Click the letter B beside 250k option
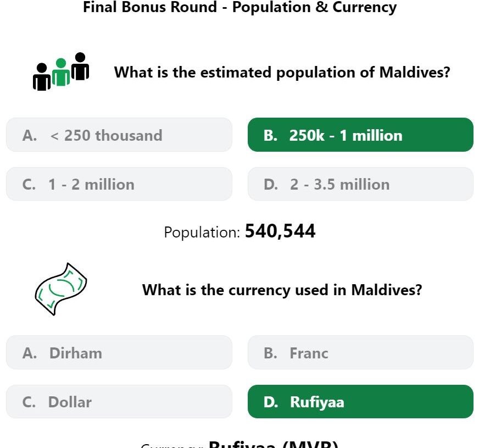479x448 pixels. (271, 135)
